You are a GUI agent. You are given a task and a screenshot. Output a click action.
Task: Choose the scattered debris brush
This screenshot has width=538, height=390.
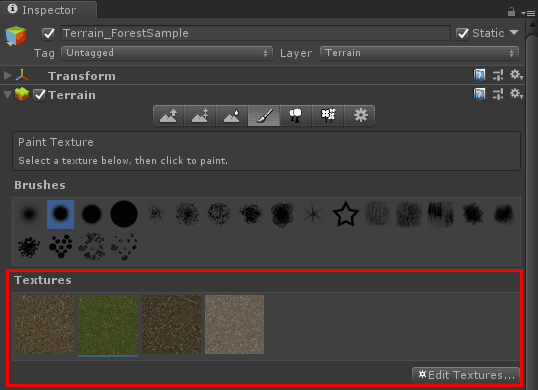tap(92, 246)
